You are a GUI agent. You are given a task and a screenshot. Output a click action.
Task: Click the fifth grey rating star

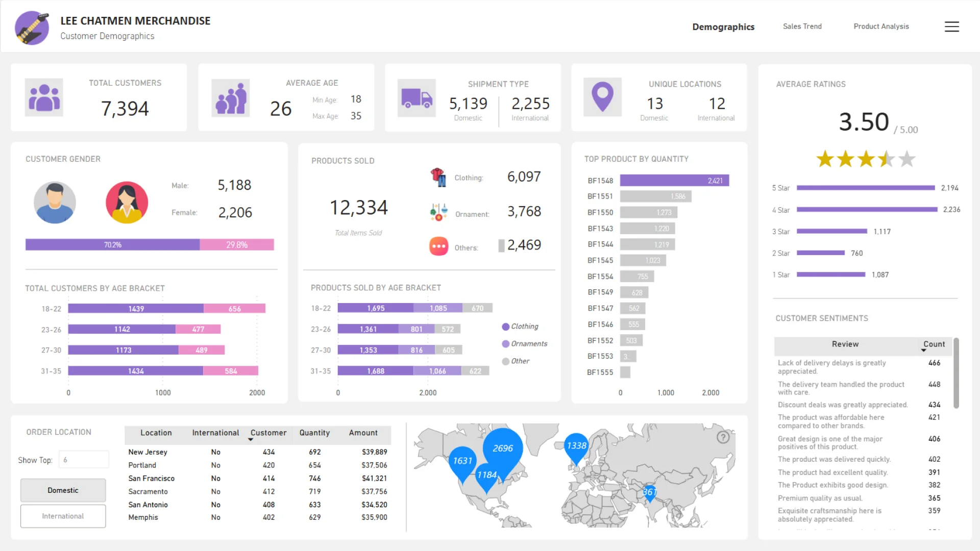click(907, 159)
